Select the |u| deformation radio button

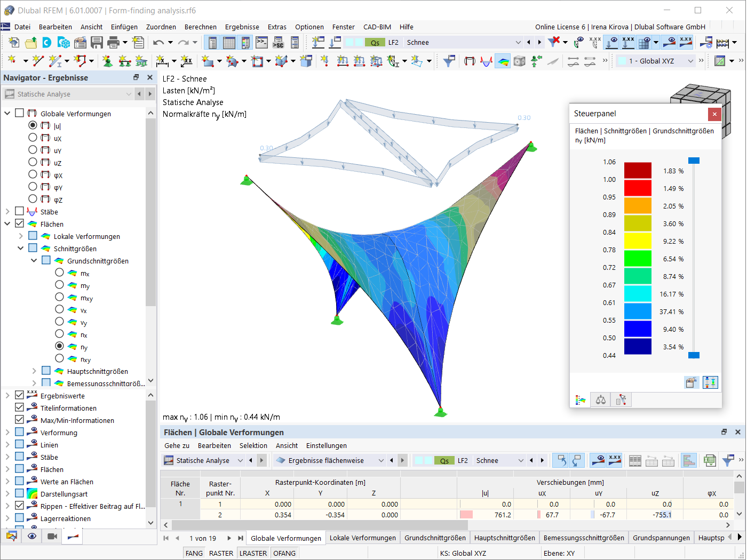coord(33,125)
